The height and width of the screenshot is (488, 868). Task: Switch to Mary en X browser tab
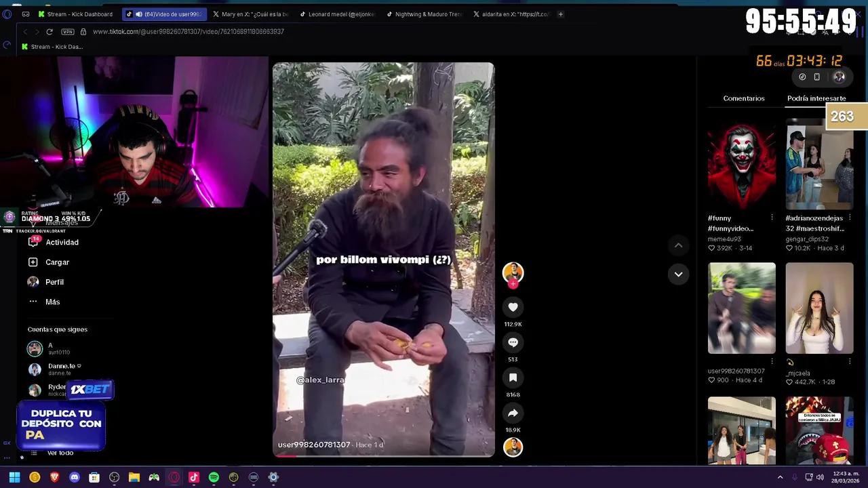pos(250,14)
